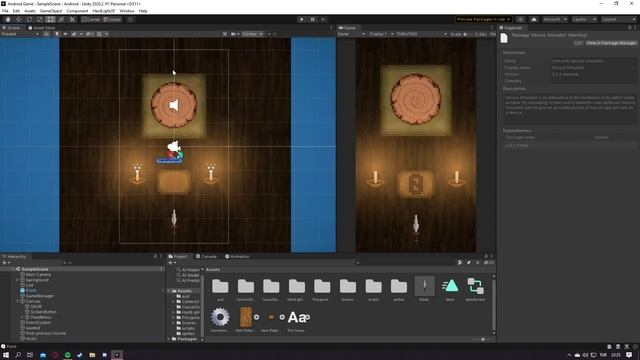Open the Layout dropdown
The height and width of the screenshot is (360, 640).
[618, 19]
